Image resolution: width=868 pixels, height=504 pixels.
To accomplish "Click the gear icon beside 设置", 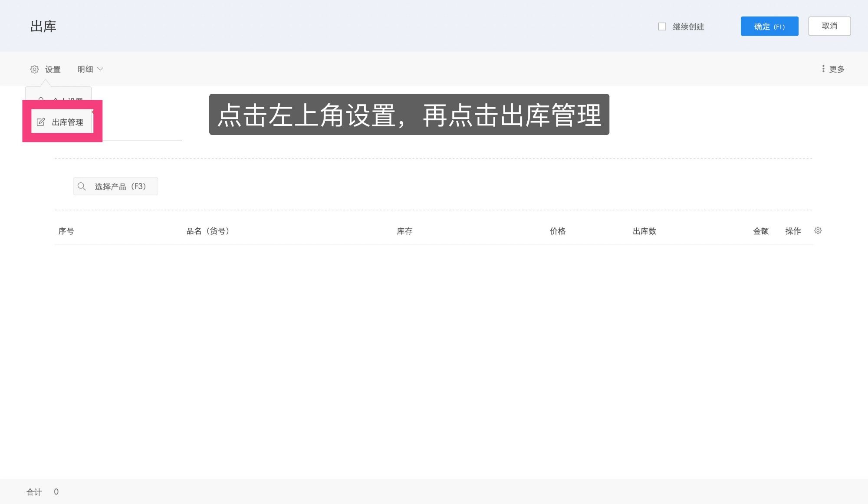I will coord(34,69).
